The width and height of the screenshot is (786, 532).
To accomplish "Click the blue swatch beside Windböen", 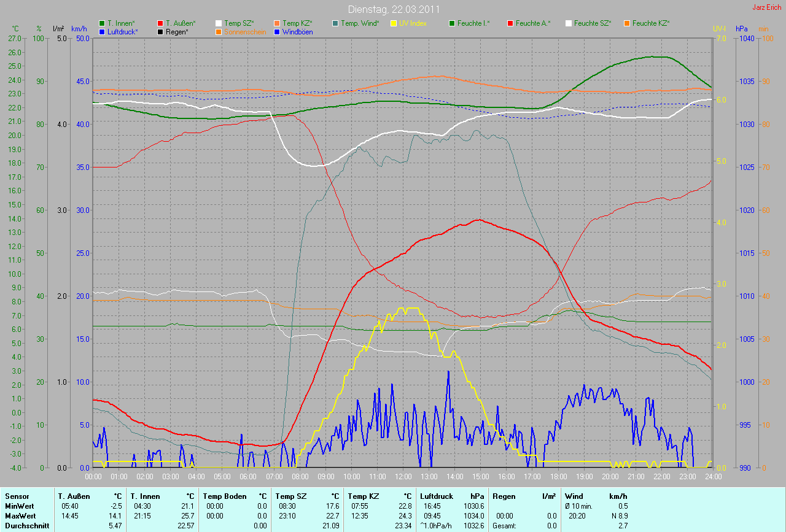I will (x=277, y=31).
